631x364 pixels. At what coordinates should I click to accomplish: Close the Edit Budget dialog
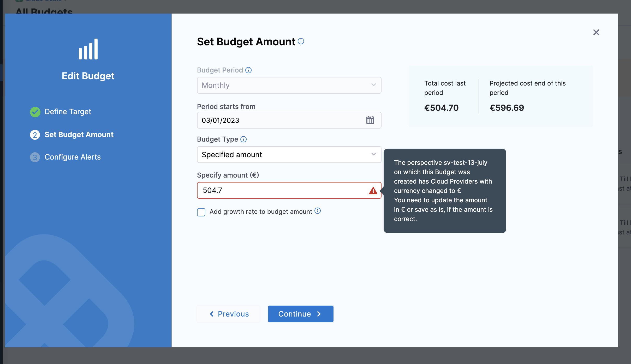pyautogui.click(x=596, y=32)
